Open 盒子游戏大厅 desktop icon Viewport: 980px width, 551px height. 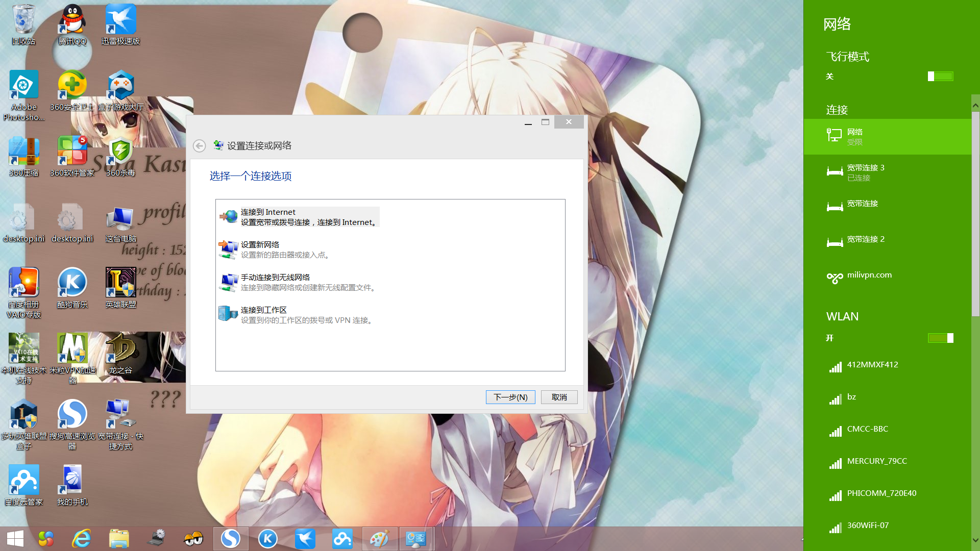point(120,91)
